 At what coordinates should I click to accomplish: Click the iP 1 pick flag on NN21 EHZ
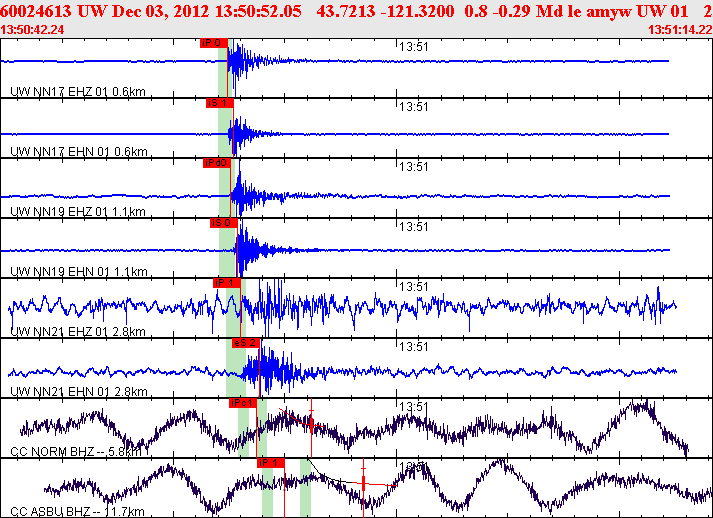coord(227,283)
